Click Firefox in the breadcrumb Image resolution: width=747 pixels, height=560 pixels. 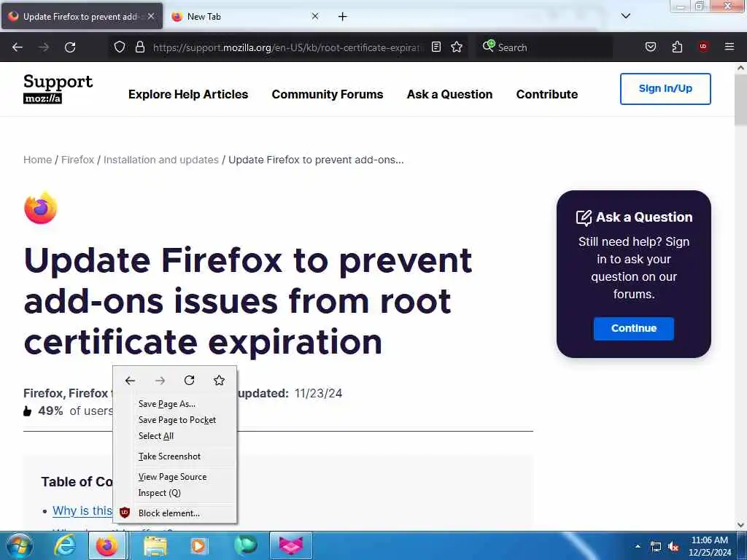[x=77, y=160]
